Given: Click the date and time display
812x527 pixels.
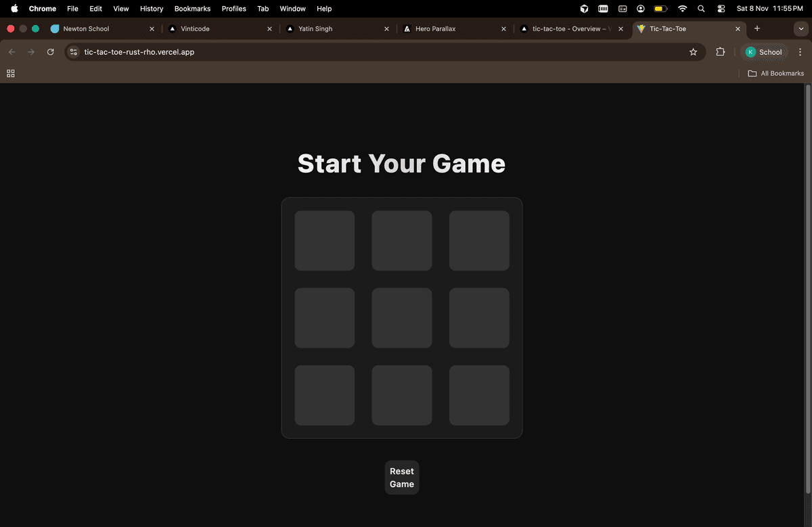Looking at the screenshot, I should (769, 9).
